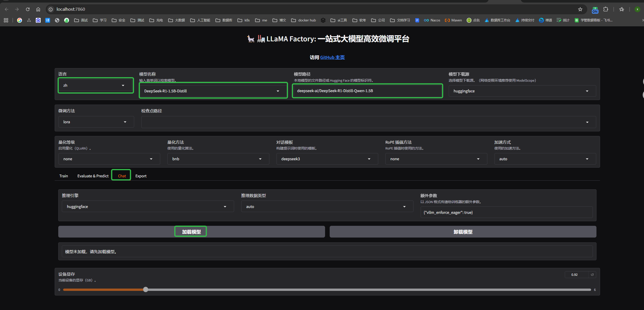
Task: Open the ai工具 bookmark folder
Action: (339, 20)
